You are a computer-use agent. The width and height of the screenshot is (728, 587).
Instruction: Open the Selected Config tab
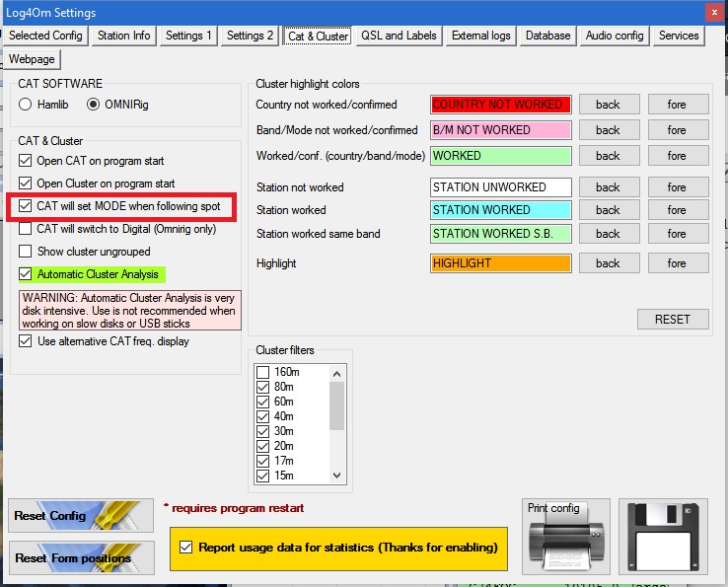45,36
